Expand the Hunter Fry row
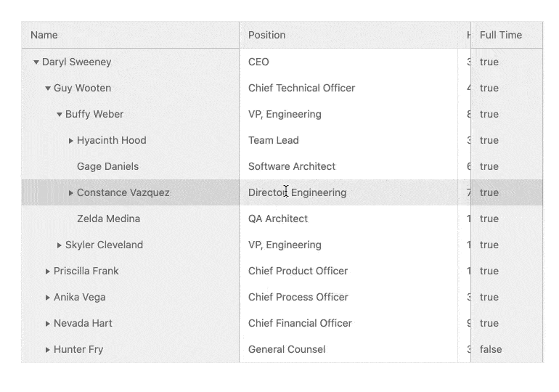The image size is (559, 392). (48, 350)
